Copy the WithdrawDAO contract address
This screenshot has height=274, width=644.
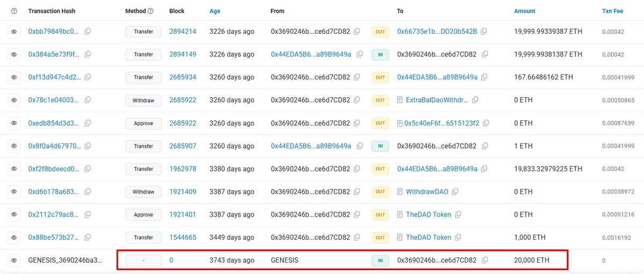click(455, 192)
